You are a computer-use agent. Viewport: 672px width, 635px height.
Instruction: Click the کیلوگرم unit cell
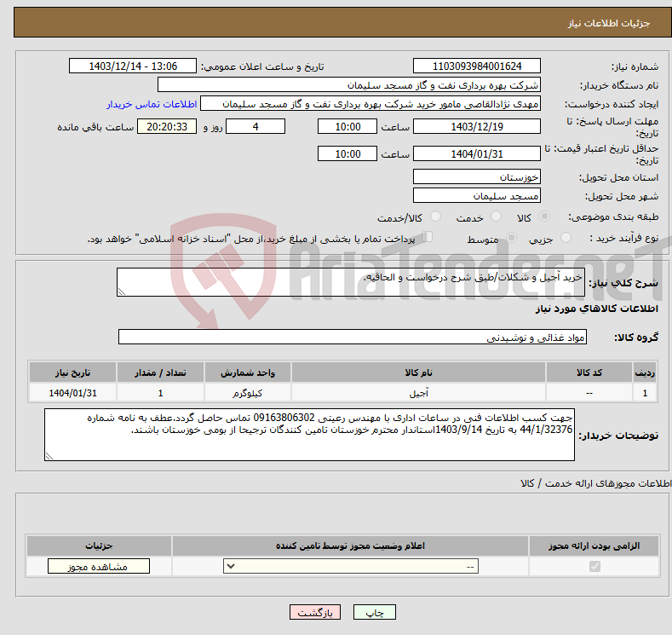(248, 393)
